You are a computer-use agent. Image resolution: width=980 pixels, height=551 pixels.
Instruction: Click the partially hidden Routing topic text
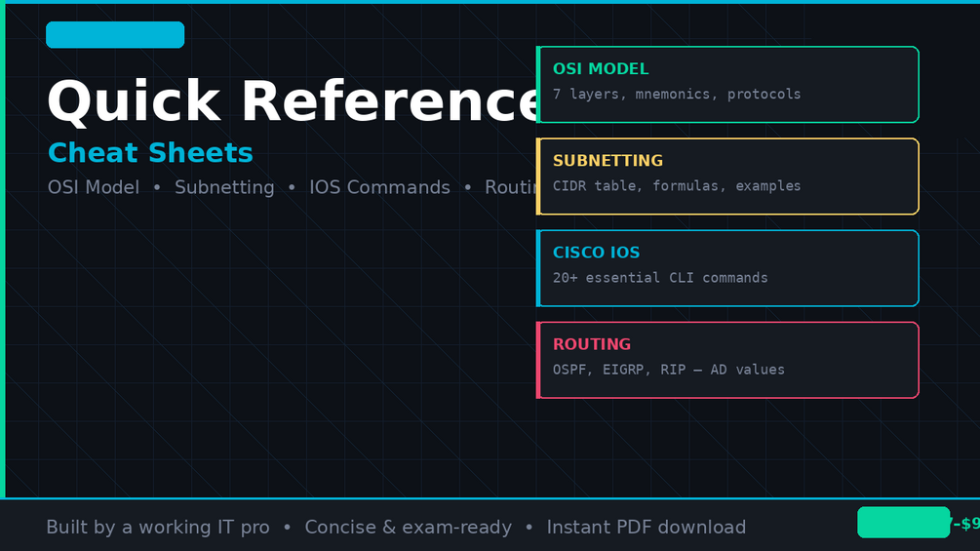click(511, 187)
